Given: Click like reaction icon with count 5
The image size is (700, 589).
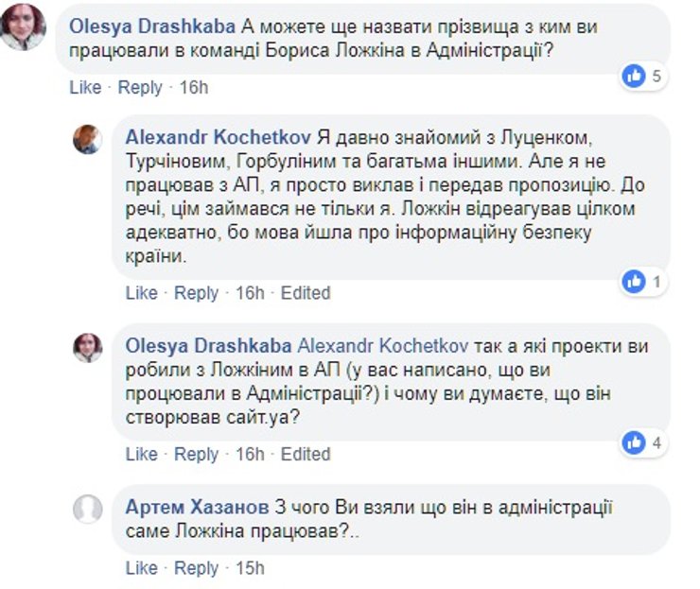Looking at the screenshot, I should tap(634, 75).
